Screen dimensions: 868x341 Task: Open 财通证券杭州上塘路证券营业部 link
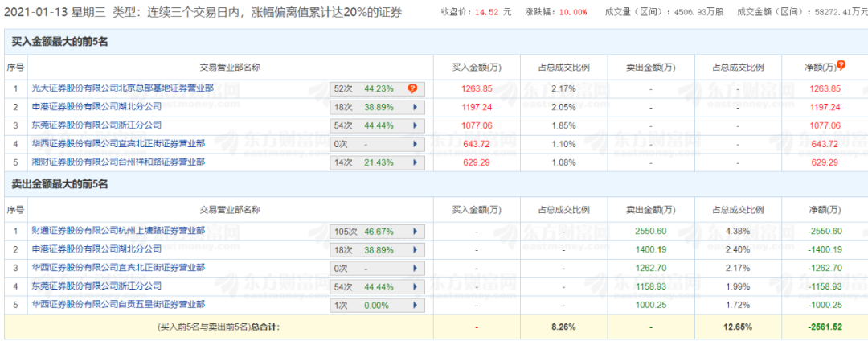click(x=117, y=231)
